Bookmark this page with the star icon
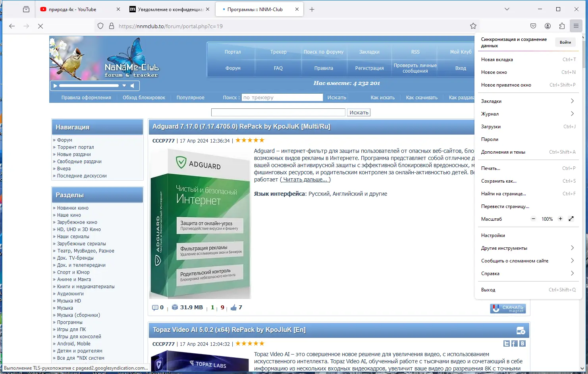Image resolution: width=588 pixels, height=374 pixels. click(473, 26)
